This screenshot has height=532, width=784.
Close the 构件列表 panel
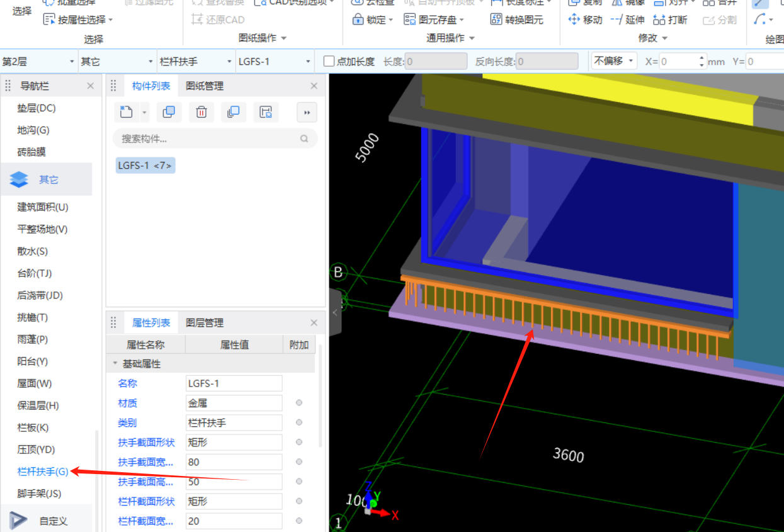tap(314, 86)
